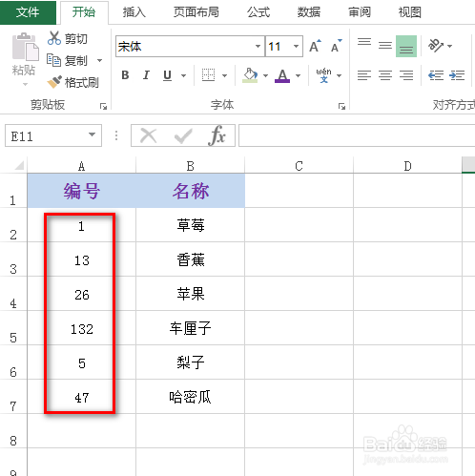Switch to the 视图 View tab
The height and width of the screenshot is (476, 475).
point(410,12)
